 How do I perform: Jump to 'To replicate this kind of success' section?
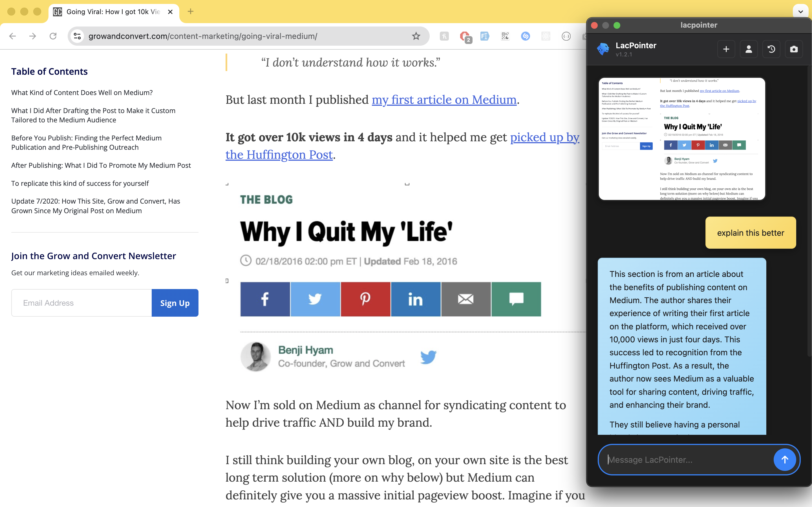[x=80, y=183]
